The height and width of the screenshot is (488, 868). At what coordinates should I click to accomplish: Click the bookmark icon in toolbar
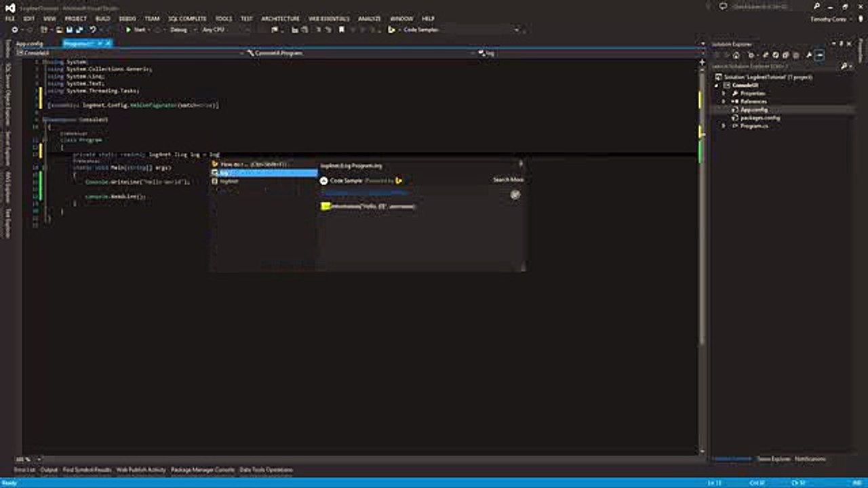(342, 30)
